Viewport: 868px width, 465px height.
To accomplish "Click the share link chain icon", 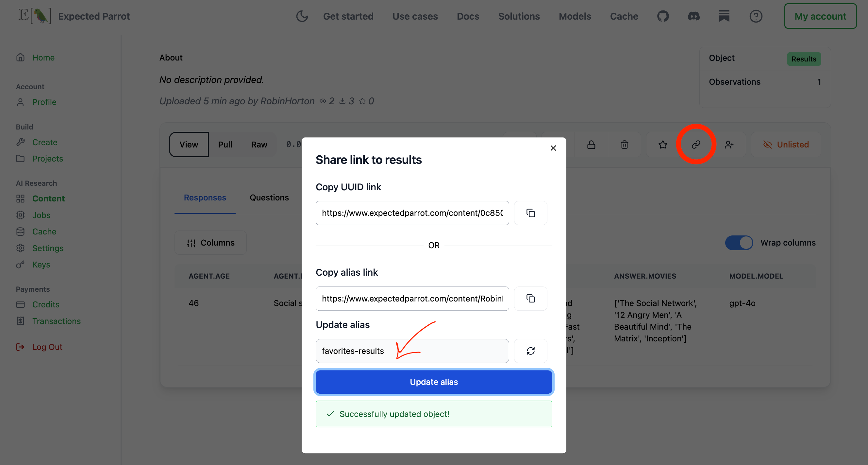I will tap(696, 145).
